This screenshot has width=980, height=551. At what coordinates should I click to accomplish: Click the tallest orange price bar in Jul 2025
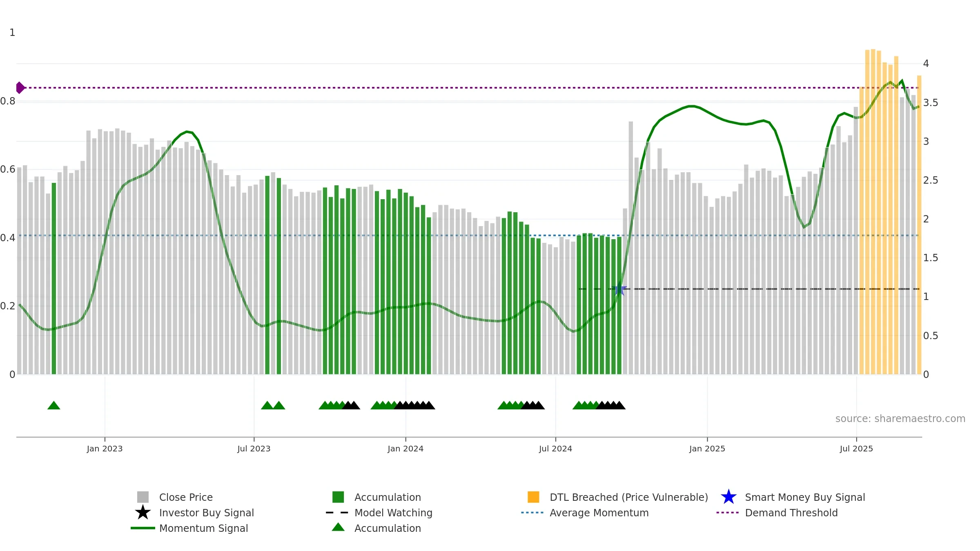pyautogui.click(x=873, y=211)
